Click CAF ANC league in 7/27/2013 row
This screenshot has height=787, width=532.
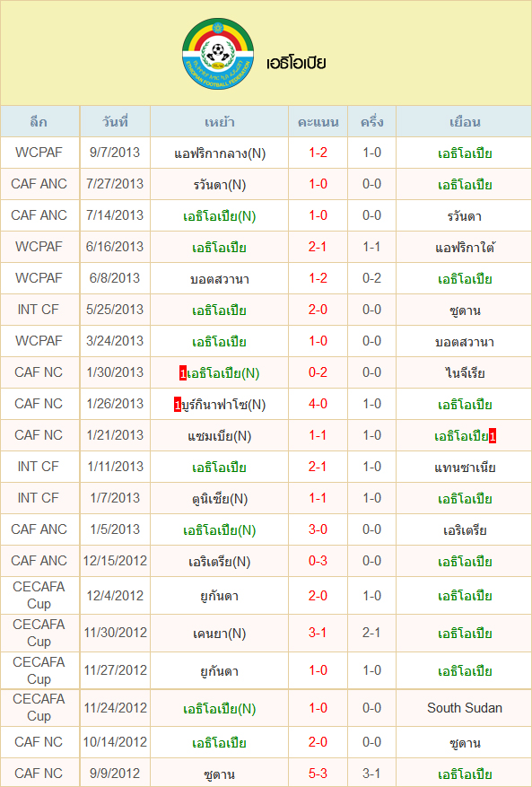[39, 184]
